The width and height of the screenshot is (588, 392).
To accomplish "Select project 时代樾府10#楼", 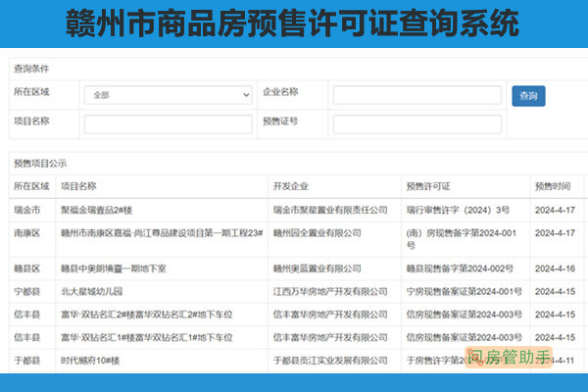I will [90, 361].
